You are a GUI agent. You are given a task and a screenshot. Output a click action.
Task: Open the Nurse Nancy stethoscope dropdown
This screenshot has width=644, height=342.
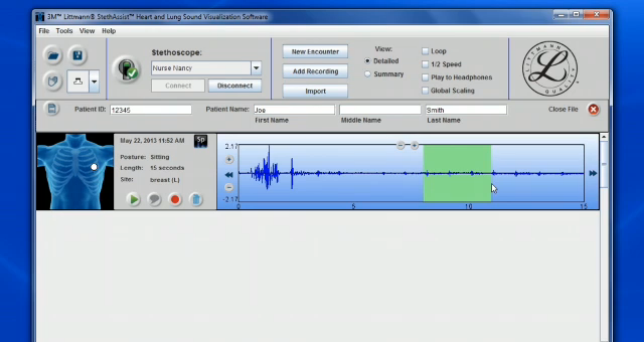pyautogui.click(x=256, y=68)
